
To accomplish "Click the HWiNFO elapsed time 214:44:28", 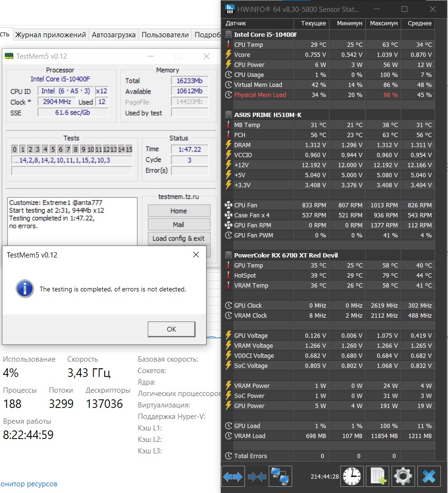I will point(325,477).
